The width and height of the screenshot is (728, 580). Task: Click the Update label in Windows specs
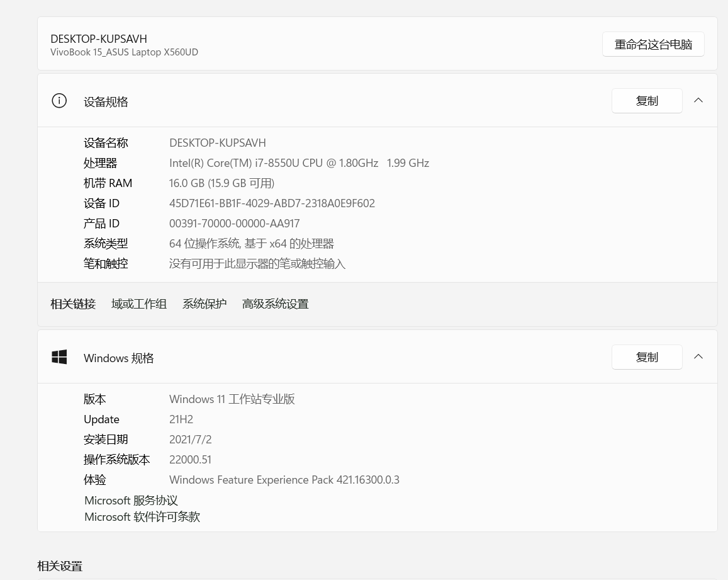pos(102,419)
